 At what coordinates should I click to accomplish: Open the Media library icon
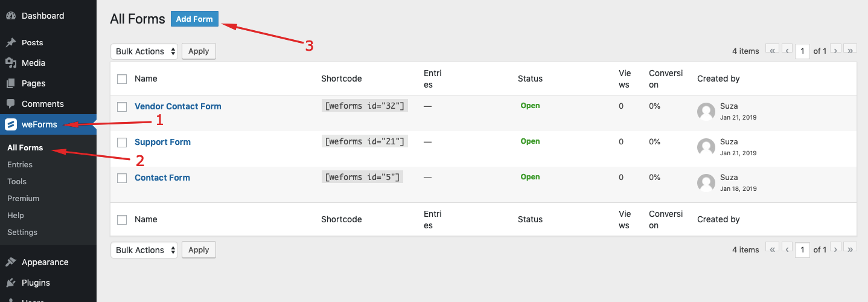pyautogui.click(x=10, y=63)
